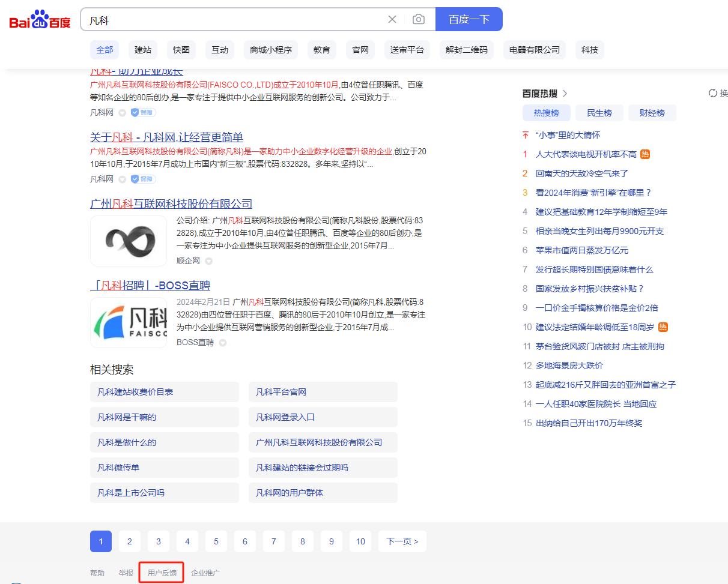Select the 解封二维码 filter tab
The height and width of the screenshot is (584, 728).
(x=467, y=50)
